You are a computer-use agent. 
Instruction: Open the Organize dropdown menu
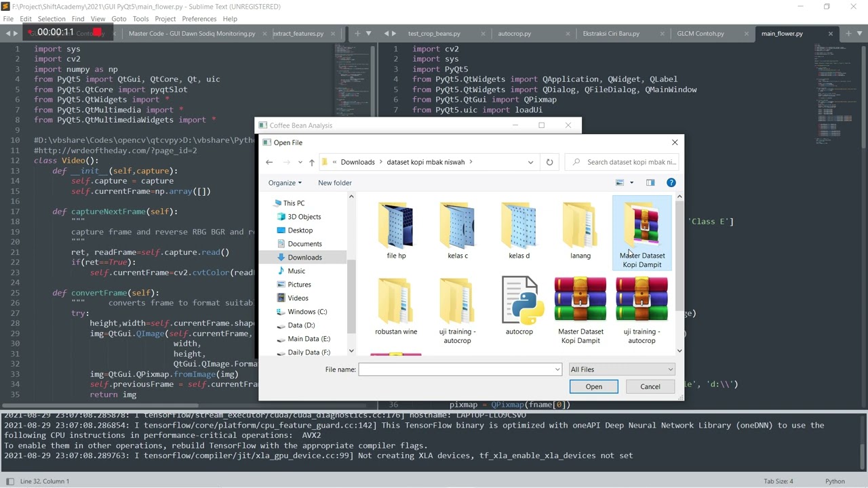tap(285, 182)
